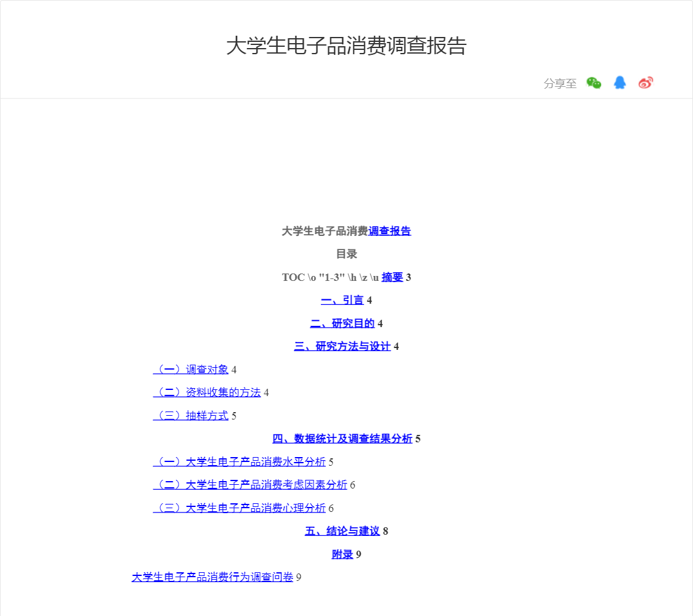Click the page title 大学生电子品消费调查报告
This screenshot has height=616, width=693.
[346, 46]
